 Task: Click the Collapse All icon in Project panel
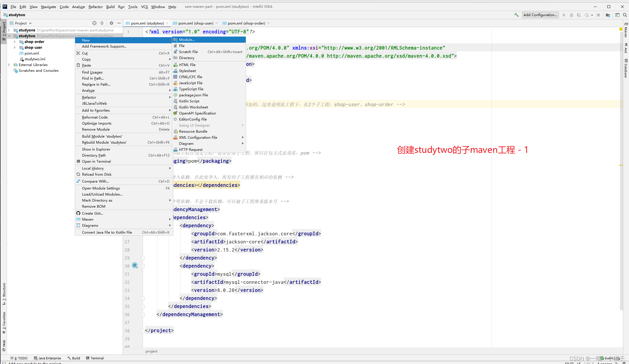click(102, 23)
